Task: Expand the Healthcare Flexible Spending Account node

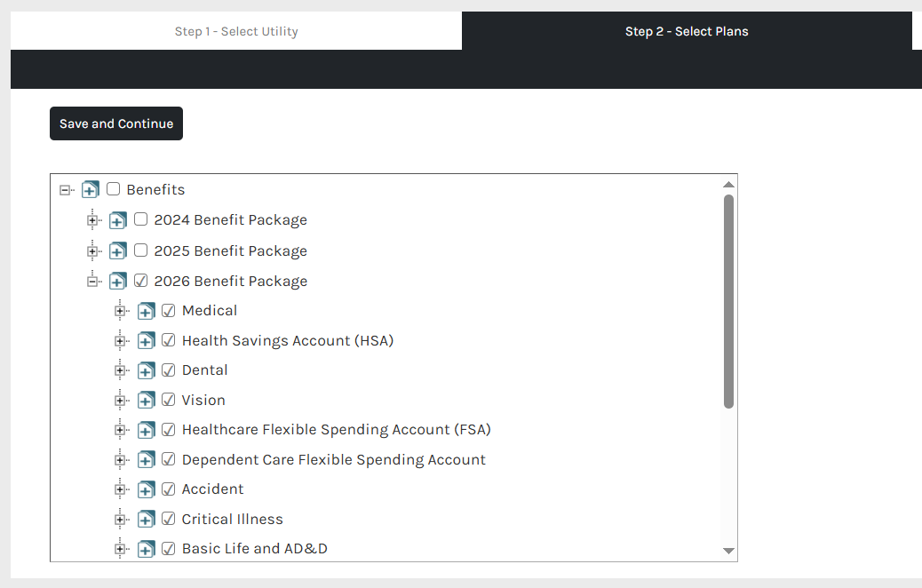Action: tap(120, 431)
